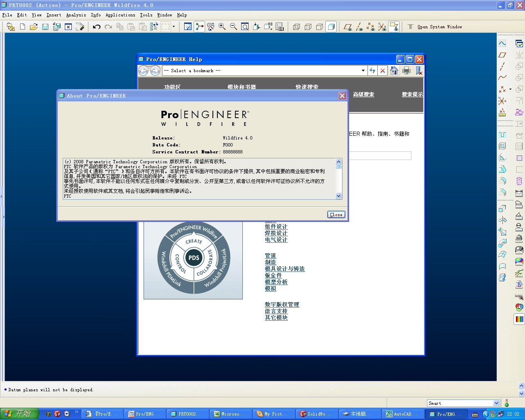Click the Help window back arrow

pyautogui.click(x=143, y=71)
